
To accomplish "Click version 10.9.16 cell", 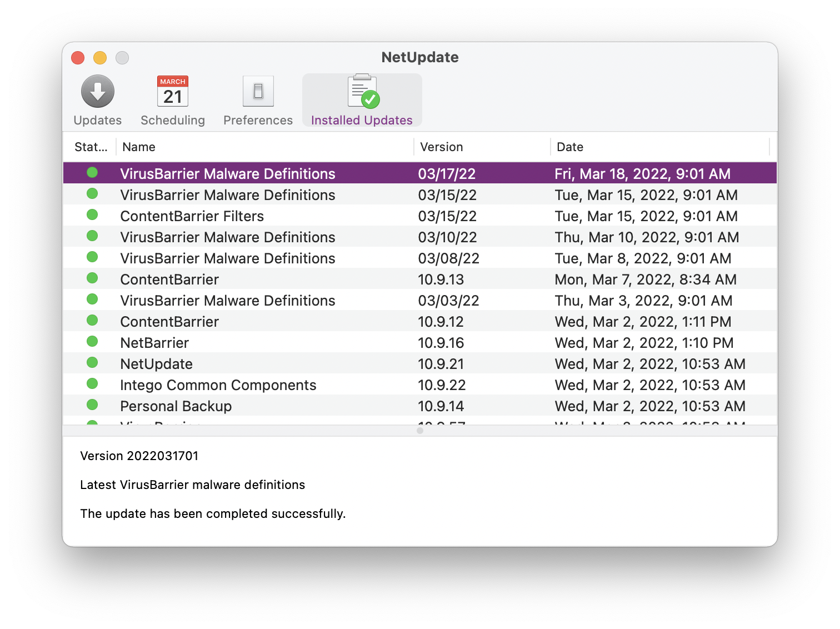I will click(x=441, y=343).
